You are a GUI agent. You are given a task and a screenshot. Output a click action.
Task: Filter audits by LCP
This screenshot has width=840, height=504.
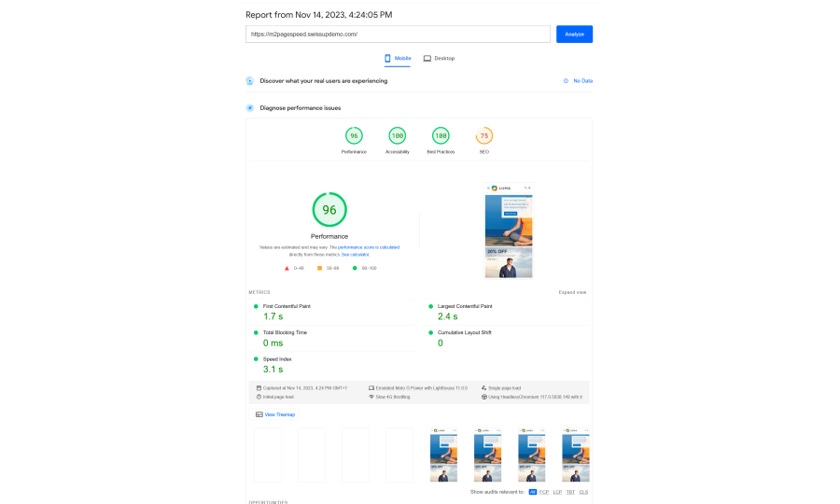[x=557, y=491]
